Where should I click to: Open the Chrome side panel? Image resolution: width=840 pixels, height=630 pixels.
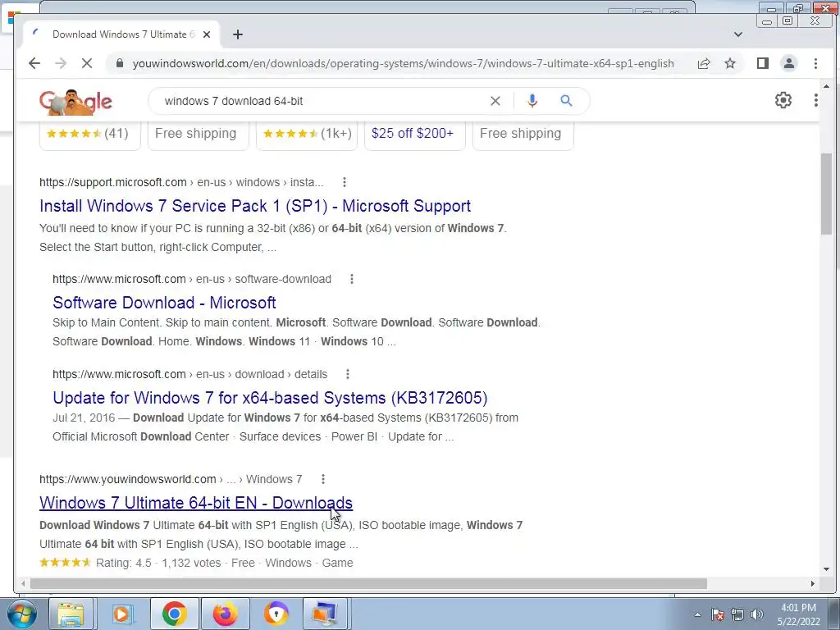[763, 63]
